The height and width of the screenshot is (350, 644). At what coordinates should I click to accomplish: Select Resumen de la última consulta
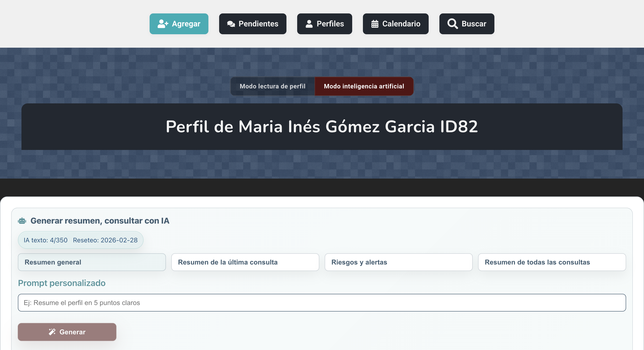[245, 262]
